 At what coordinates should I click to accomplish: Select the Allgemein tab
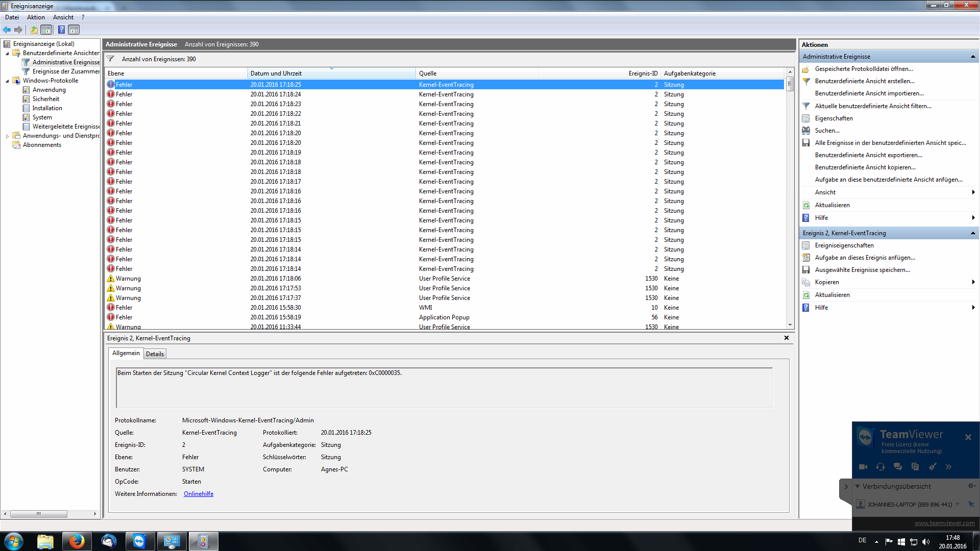pos(126,353)
